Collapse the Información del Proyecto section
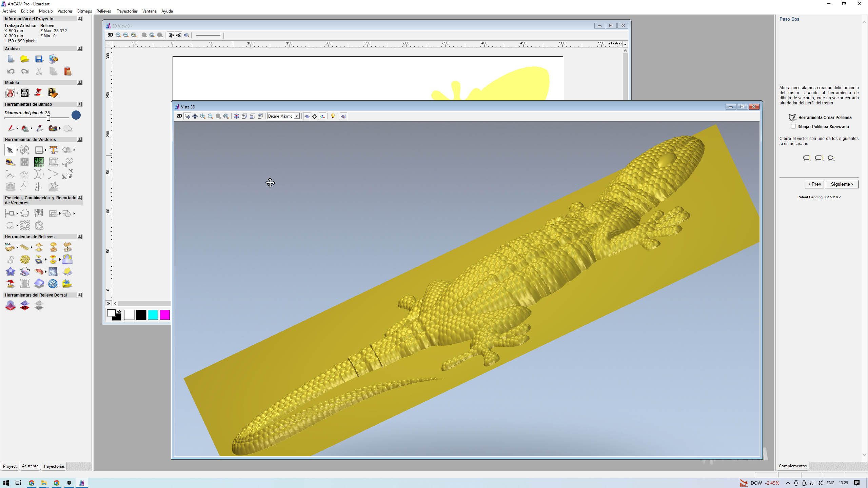 point(80,19)
